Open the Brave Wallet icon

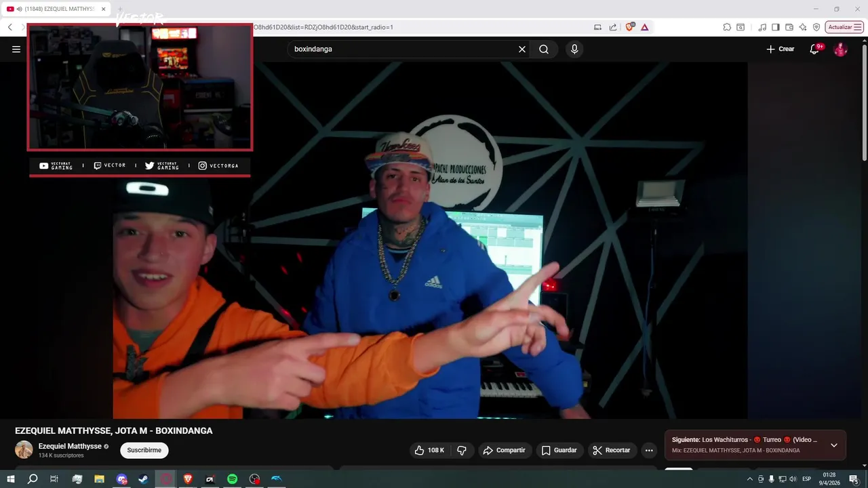pyautogui.click(x=789, y=27)
